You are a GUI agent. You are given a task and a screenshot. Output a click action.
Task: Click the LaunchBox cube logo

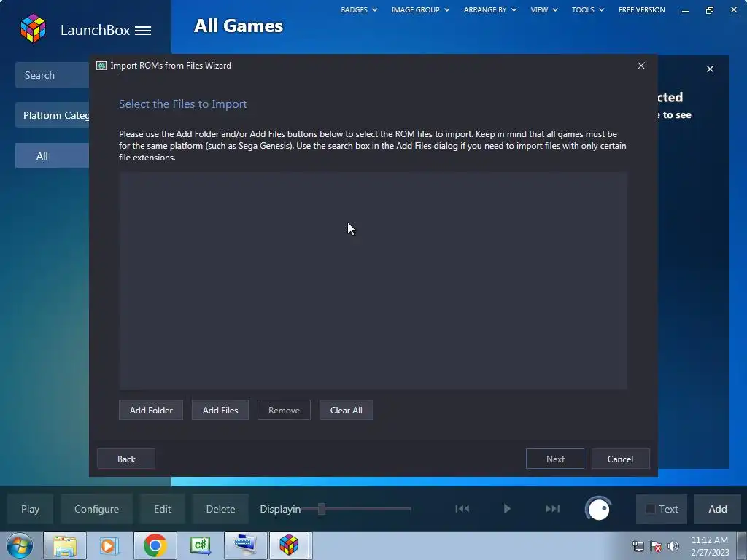33,28
